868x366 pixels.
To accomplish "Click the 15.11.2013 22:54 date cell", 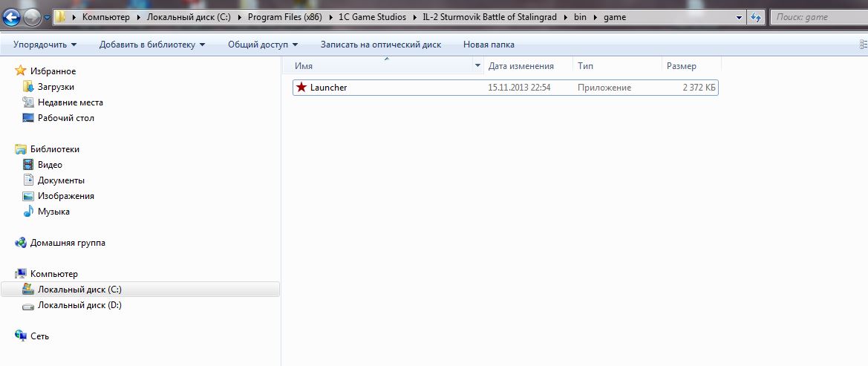I will 519,88.
